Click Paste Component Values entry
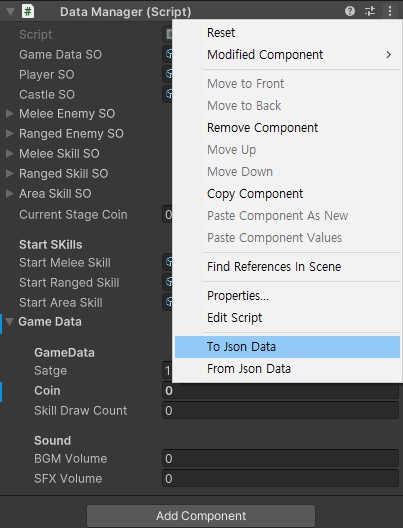The image size is (403, 528). (287, 238)
